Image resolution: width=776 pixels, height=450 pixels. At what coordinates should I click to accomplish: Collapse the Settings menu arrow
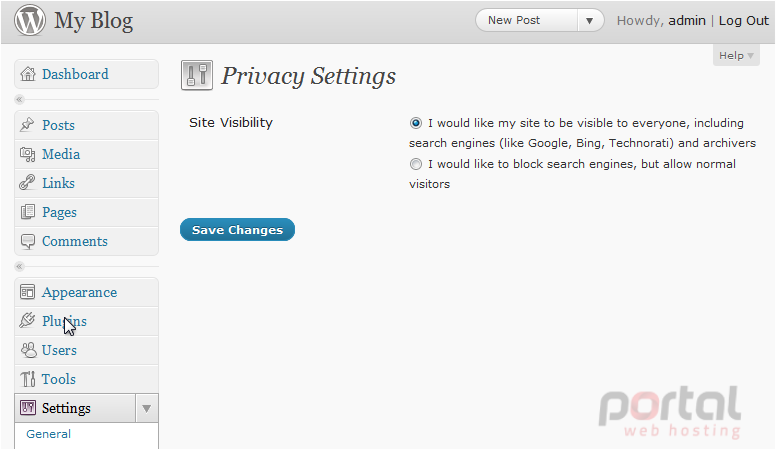coord(146,408)
